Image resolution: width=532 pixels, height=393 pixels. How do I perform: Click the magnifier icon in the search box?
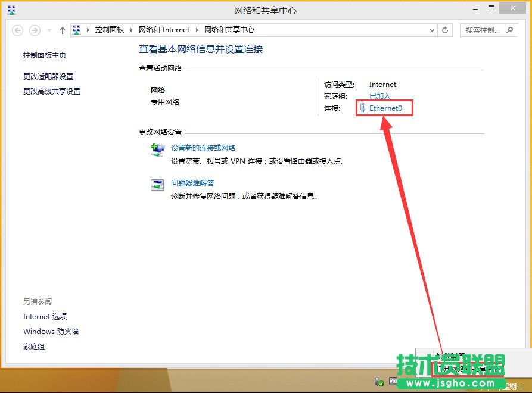[511, 30]
